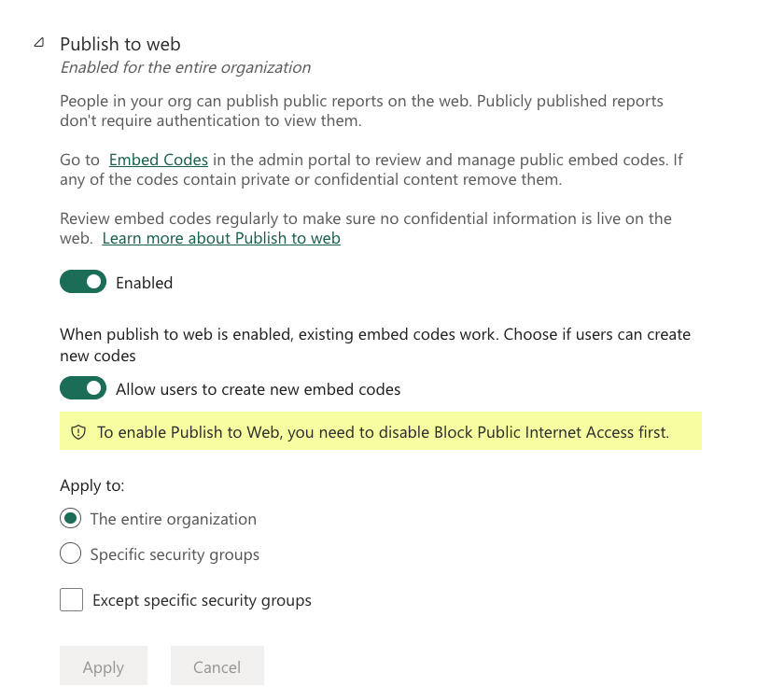Viewport: 784px width, 700px height.
Task: Turn off the Enabled toggle switch
Action: pos(83,282)
